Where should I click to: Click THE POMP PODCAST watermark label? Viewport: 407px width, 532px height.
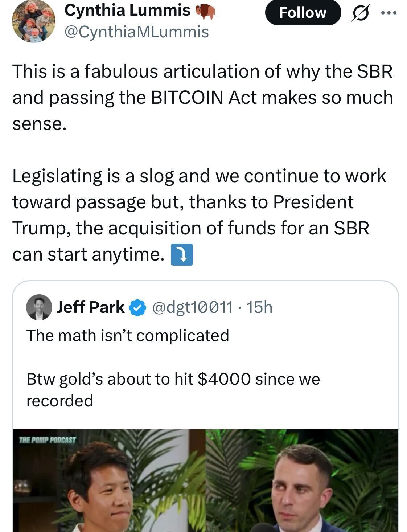point(47,440)
